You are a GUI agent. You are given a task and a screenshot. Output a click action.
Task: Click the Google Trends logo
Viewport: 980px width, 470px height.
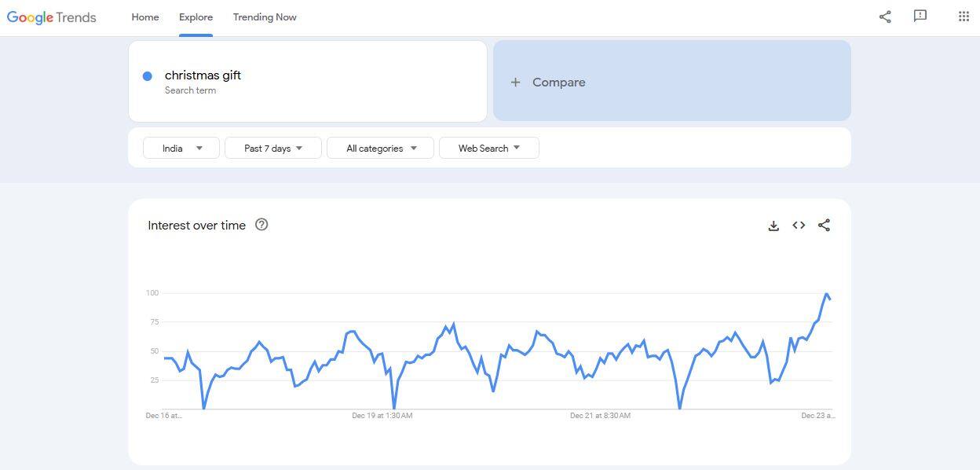pyautogui.click(x=52, y=17)
